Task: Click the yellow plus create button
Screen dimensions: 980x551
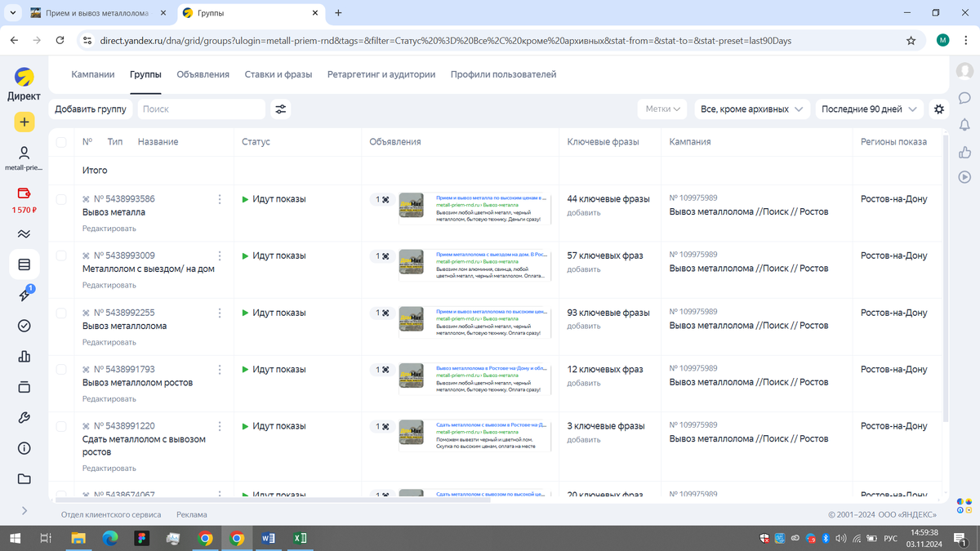Action: [24, 122]
